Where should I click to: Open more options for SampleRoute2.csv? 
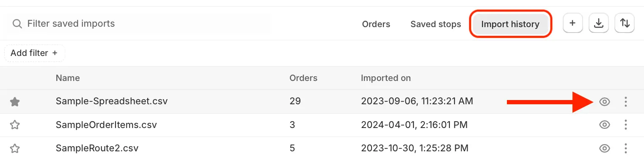point(625,148)
